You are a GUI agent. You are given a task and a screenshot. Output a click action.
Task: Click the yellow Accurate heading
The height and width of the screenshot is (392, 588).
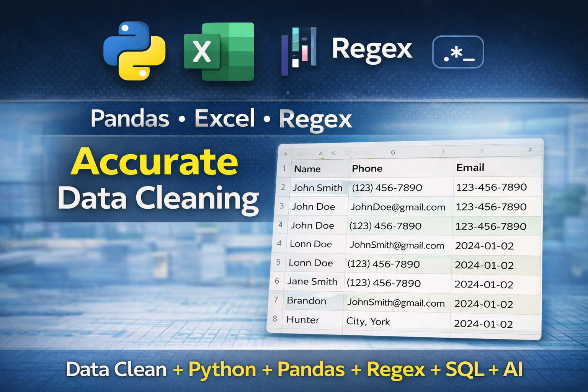pos(155,162)
